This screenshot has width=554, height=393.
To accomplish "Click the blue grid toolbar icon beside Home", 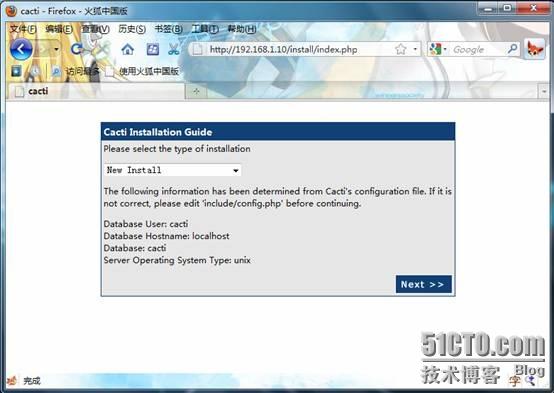I will 153,49.
